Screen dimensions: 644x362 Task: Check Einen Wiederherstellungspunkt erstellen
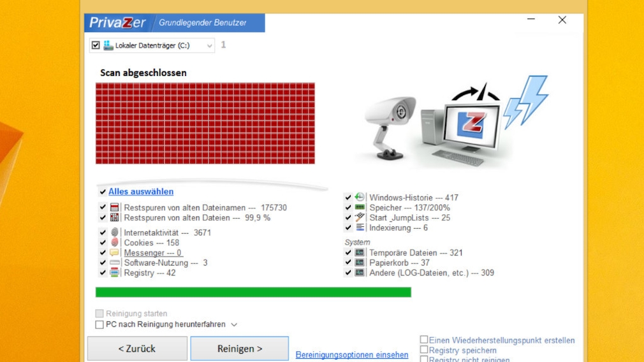click(x=424, y=340)
